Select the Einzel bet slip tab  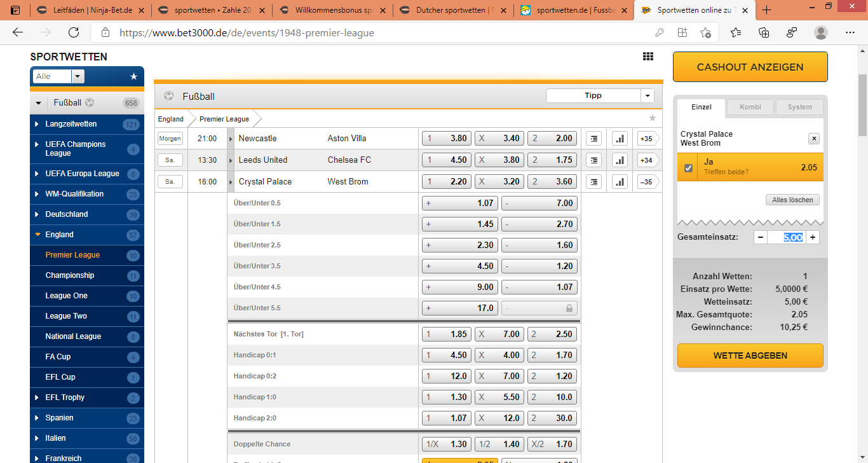pyautogui.click(x=701, y=107)
